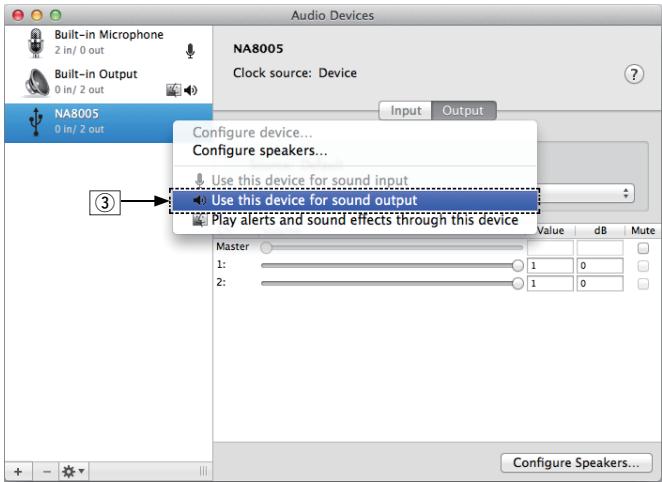The height and width of the screenshot is (482, 662).
Task: Open the help question mark button
Action: 634,75
